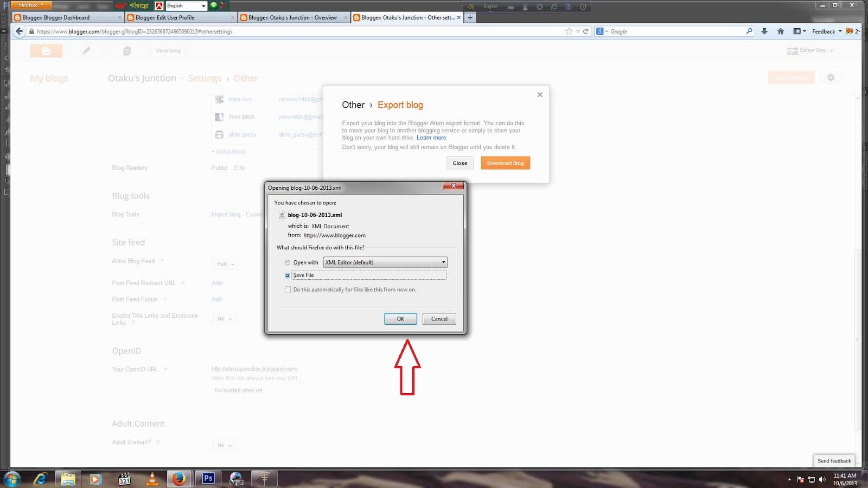Viewport: 868px width, 488px height.
Task: Click Add for Post Feed Redirect URL
Action: pyautogui.click(x=217, y=283)
